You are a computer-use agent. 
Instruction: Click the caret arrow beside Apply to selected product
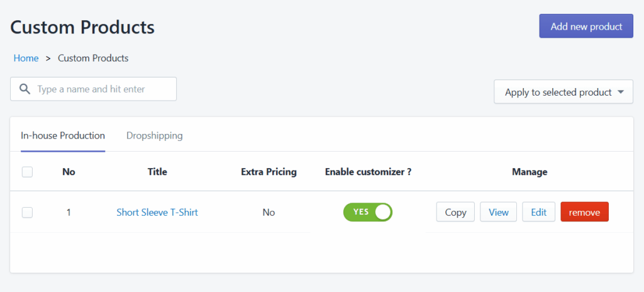620,92
